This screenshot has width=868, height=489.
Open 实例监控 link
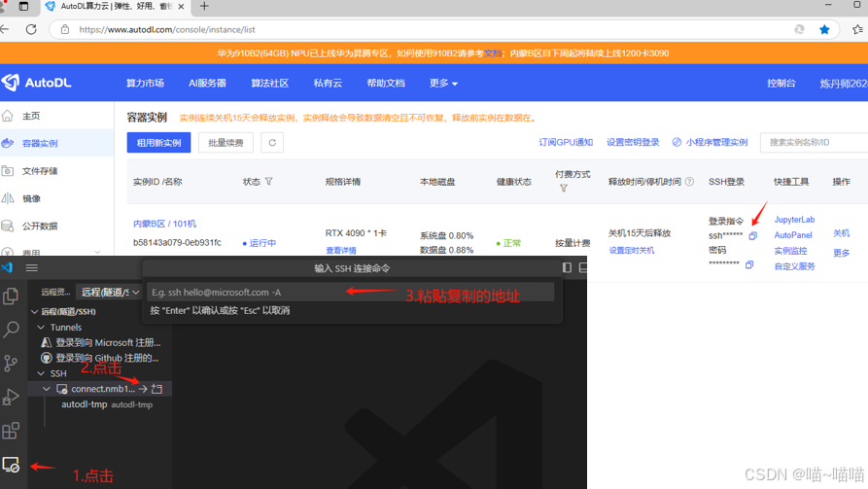790,250
